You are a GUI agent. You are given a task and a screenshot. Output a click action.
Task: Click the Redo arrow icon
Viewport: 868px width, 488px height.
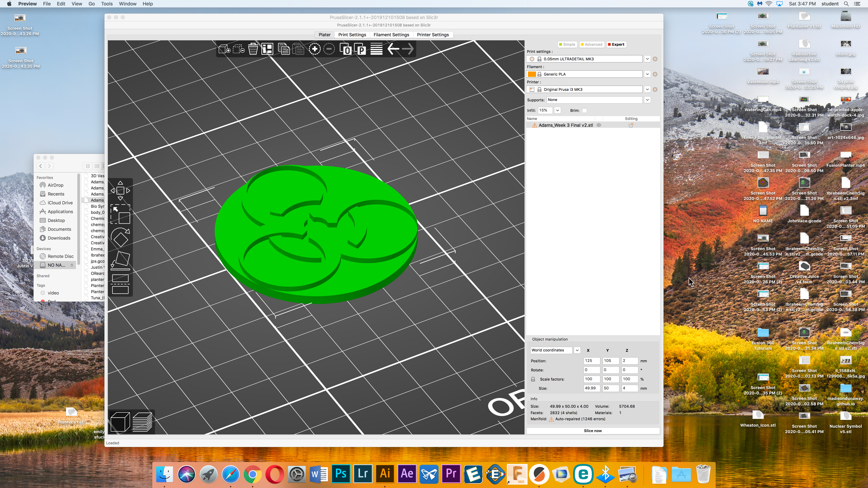tap(408, 49)
